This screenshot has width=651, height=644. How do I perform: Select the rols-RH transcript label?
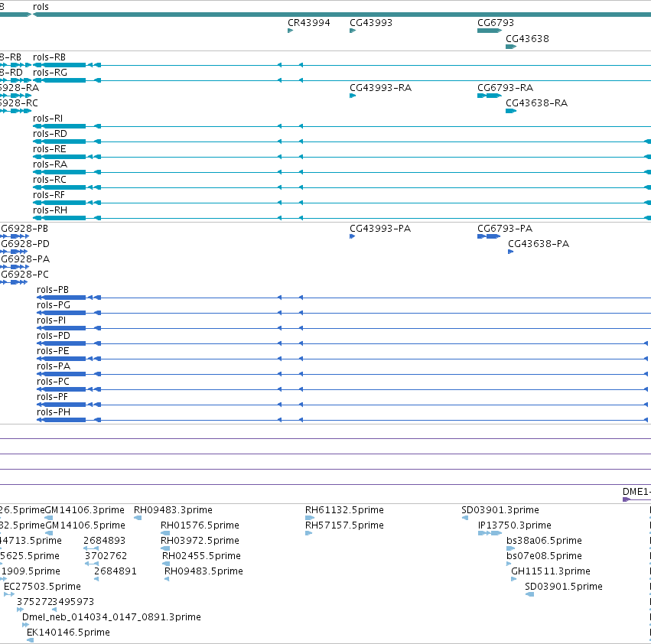(50, 211)
